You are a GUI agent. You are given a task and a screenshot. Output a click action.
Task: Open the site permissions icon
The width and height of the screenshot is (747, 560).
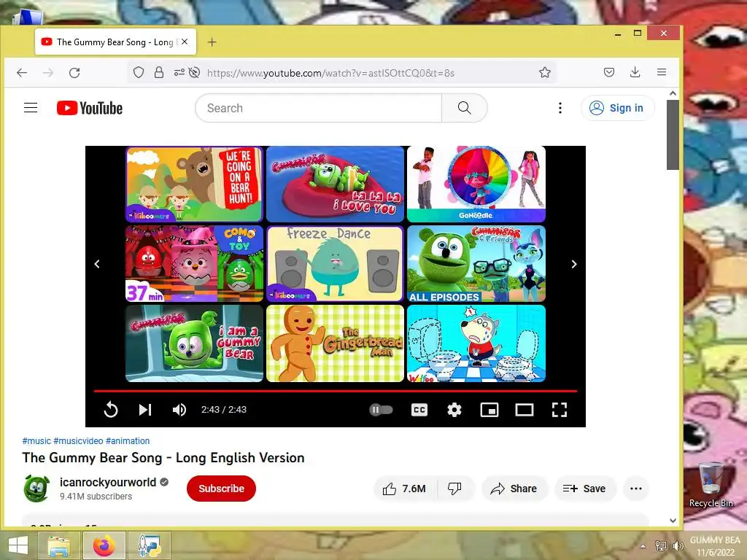click(179, 72)
